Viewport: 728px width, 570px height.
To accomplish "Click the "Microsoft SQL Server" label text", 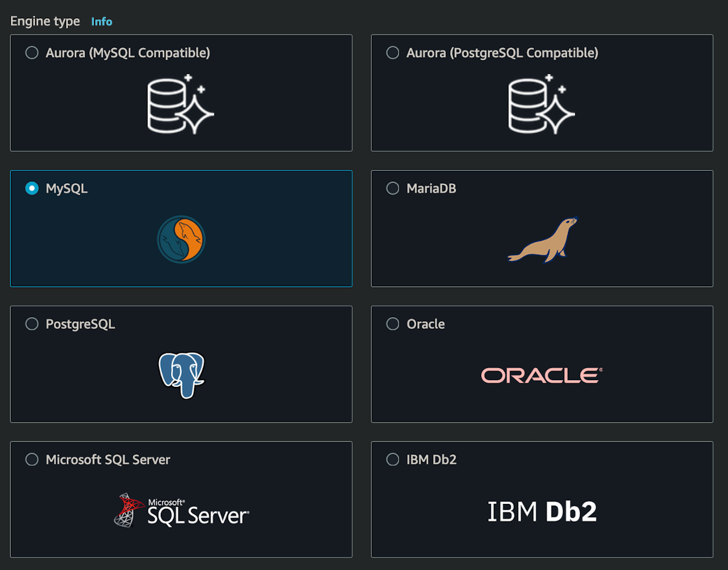I will (x=108, y=460).
